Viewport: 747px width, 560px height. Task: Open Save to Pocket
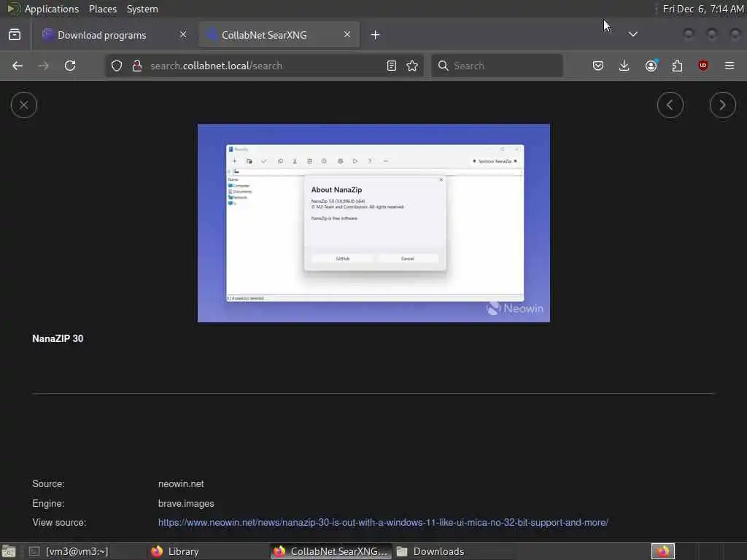pyautogui.click(x=598, y=66)
